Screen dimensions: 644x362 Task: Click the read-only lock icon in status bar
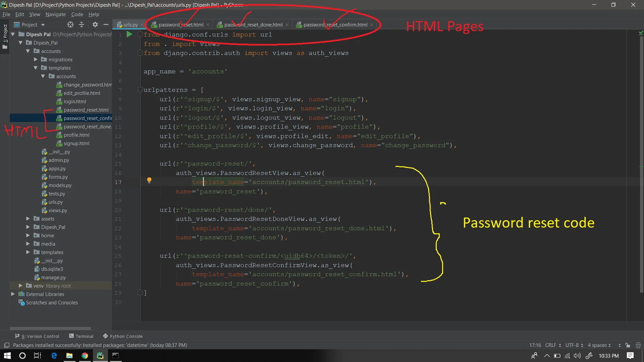coord(628,345)
